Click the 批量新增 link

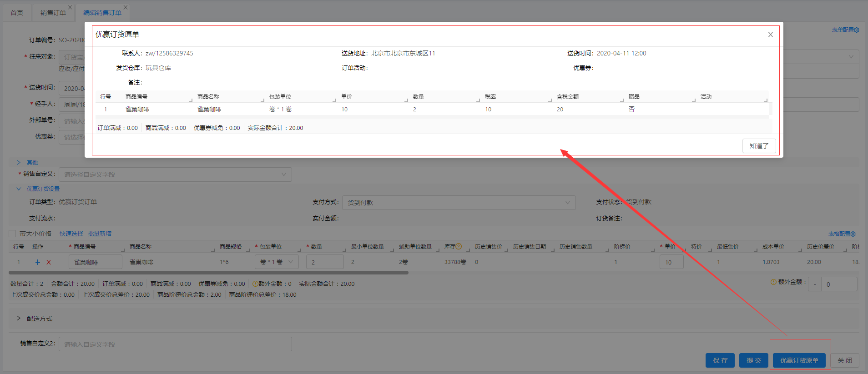coord(100,234)
